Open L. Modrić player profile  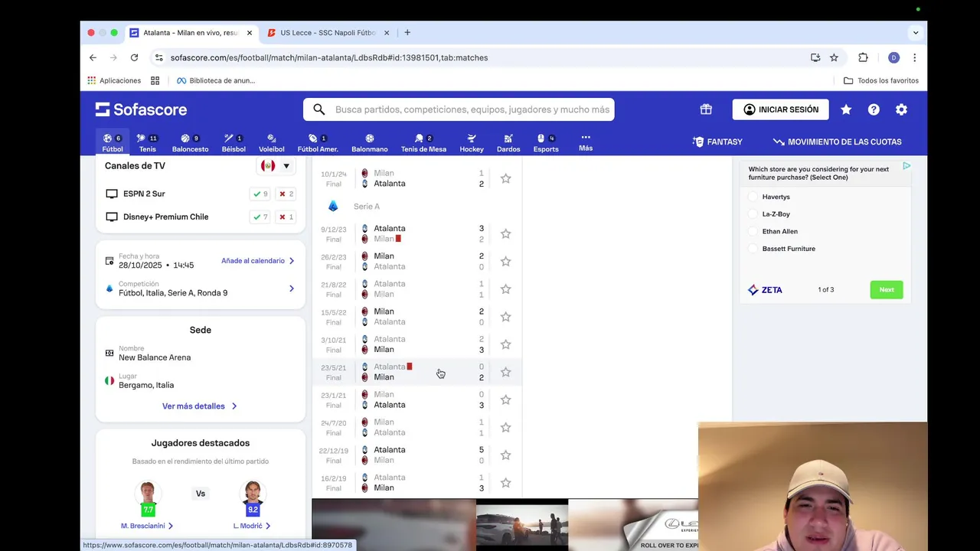tap(252, 526)
